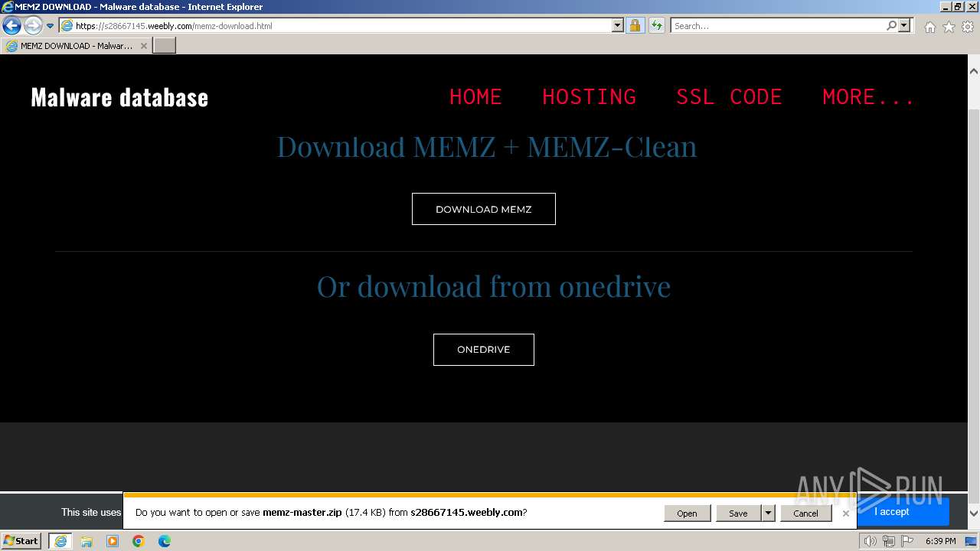Open the search provider dropdown arrow
Viewport: 980px width, 551px height.
tap(904, 25)
